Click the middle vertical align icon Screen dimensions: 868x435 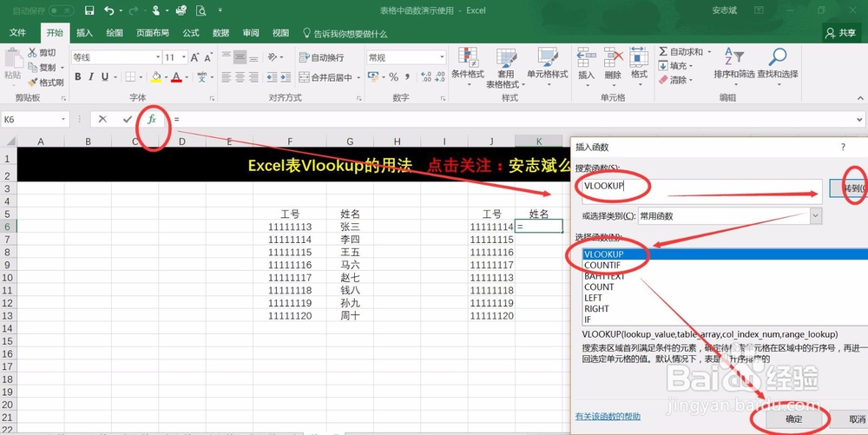pos(240,57)
